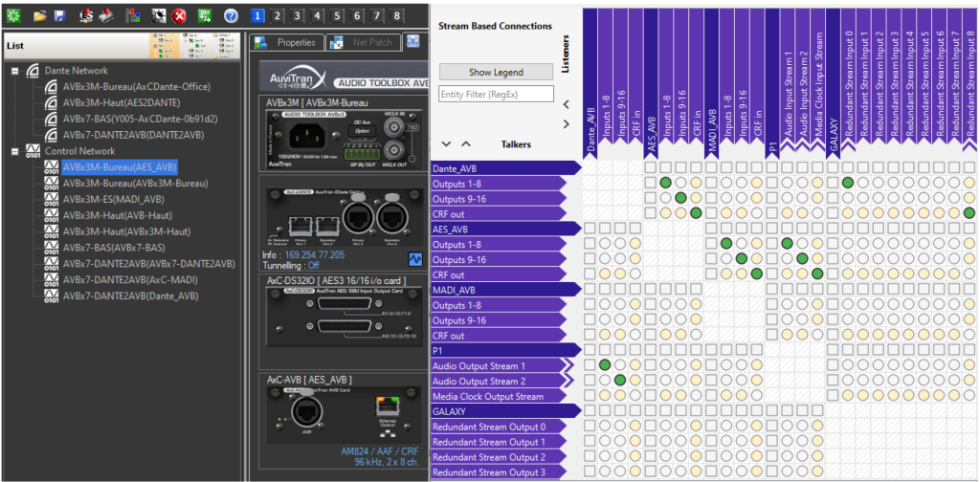This screenshot has width=980, height=482.
Task: Toggle Dante_AVB Outputs 1-8 to AES_AVB Inputs 1-8 connection
Action: tap(666, 183)
